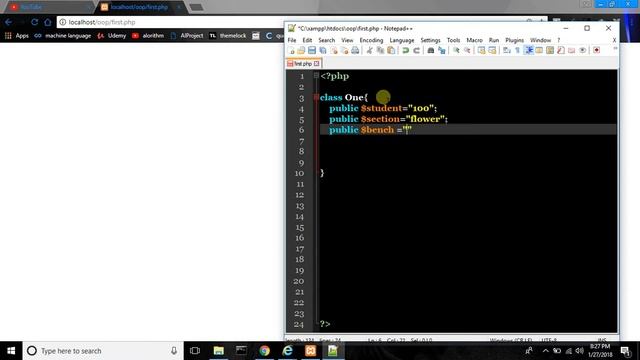Open the Language menu
Viewport: 640px width, 360px height.
click(402, 40)
